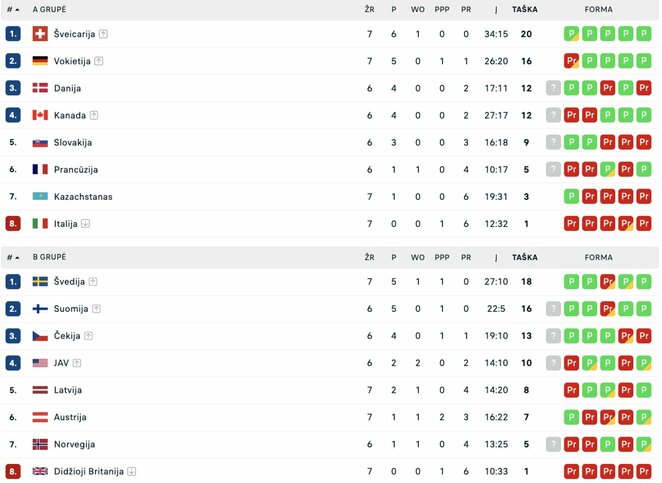Sort group A by the TAŠKA column
662x483 pixels.
tap(523, 9)
